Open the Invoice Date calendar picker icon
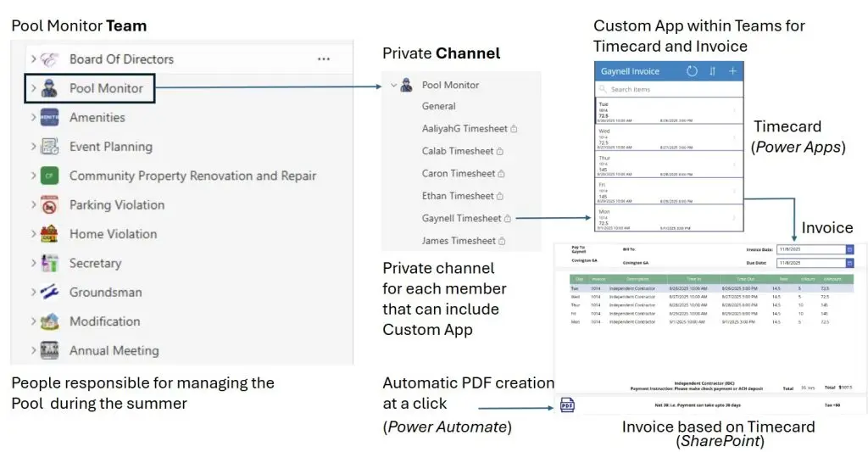 click(x=849, y=249)
